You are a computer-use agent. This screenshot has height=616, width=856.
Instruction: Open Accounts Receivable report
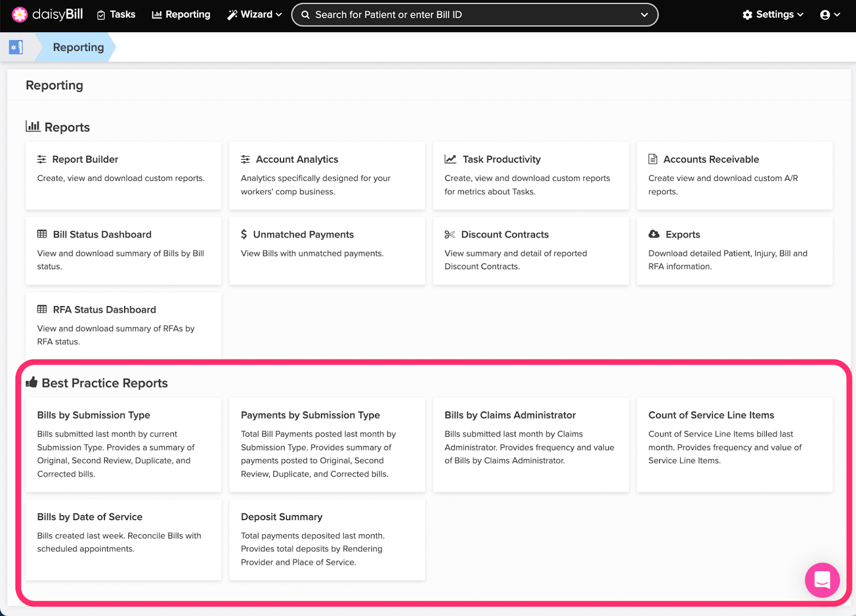point(735,176)
